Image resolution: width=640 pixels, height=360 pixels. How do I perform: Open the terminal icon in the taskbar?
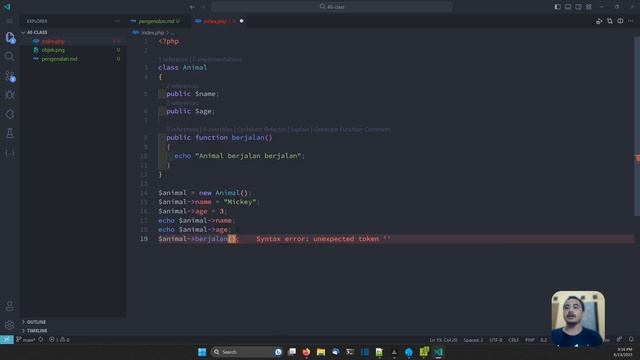pos(350,352)
